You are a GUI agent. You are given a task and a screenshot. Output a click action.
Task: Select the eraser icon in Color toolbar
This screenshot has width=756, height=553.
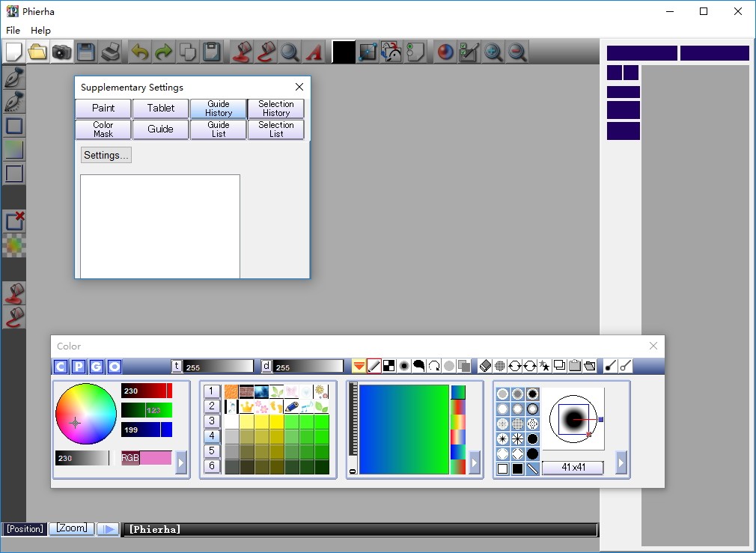pyautogui.click(x=485, y=367)
